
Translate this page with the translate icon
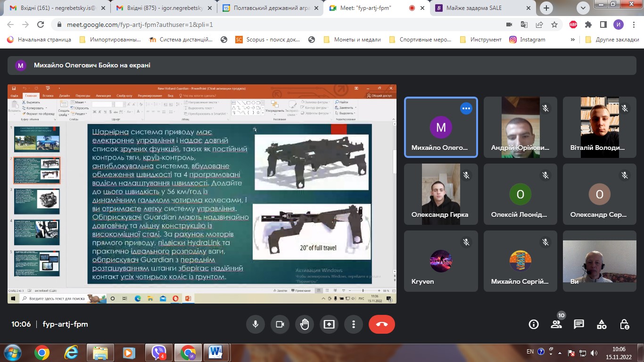point(524,25)
